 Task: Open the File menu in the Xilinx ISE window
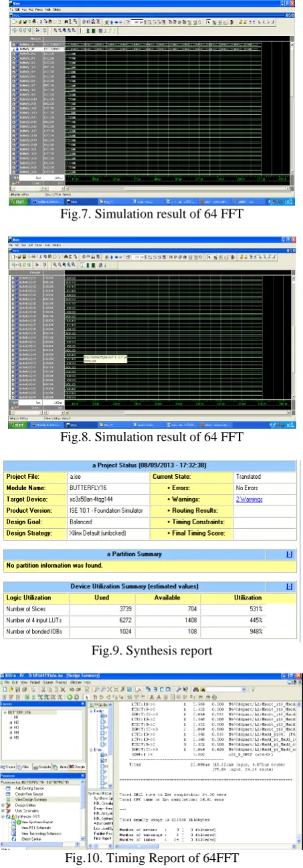6,682
